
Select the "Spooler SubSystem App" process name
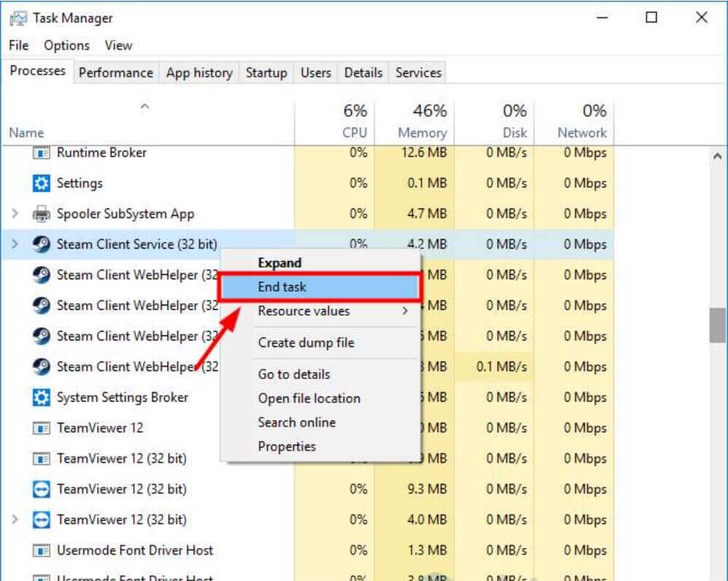[x=125, y=214]
